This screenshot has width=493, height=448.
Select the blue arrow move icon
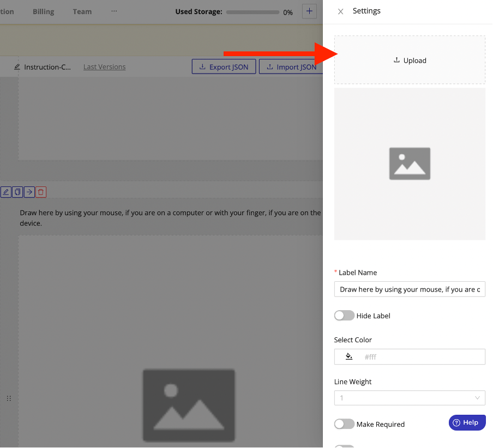(28, 192)
